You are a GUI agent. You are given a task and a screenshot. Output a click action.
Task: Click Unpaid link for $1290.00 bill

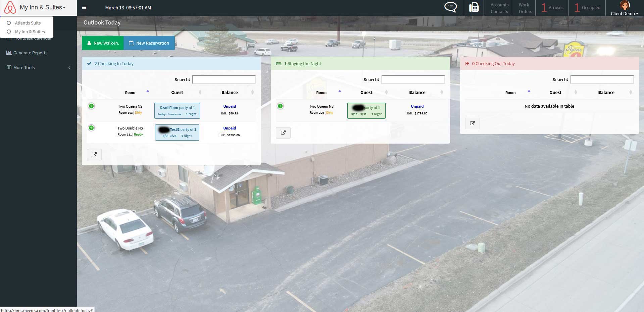pyautogui.click(x=230, y=128)
